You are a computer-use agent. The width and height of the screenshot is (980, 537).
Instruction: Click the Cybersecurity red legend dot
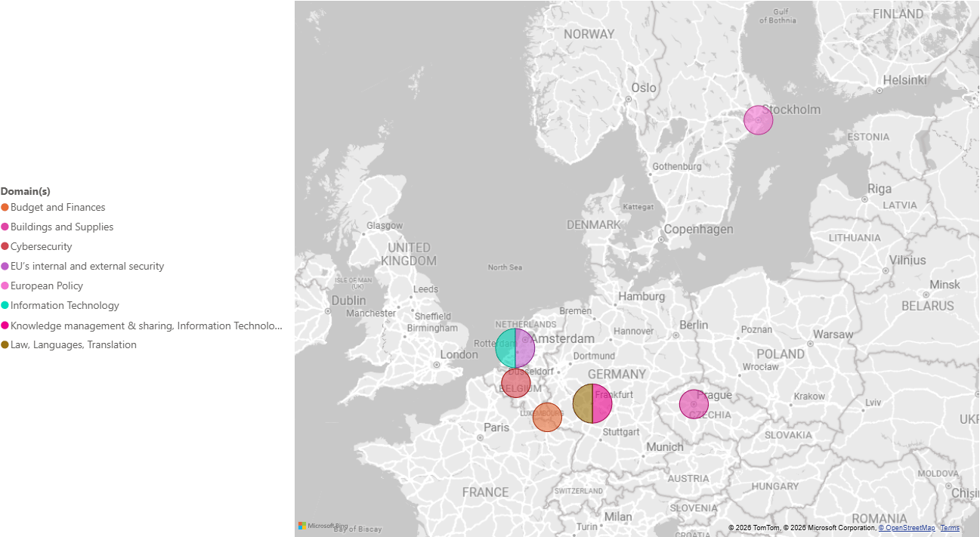5,247
